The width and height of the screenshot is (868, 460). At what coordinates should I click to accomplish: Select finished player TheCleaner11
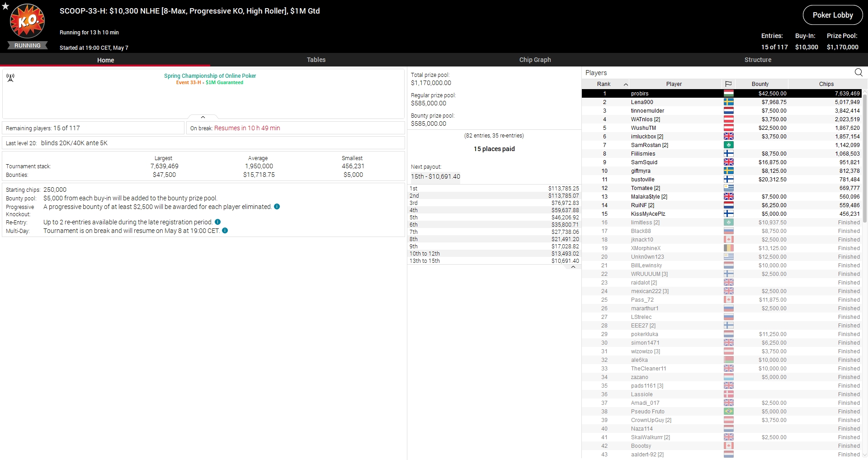pos(722,369)
